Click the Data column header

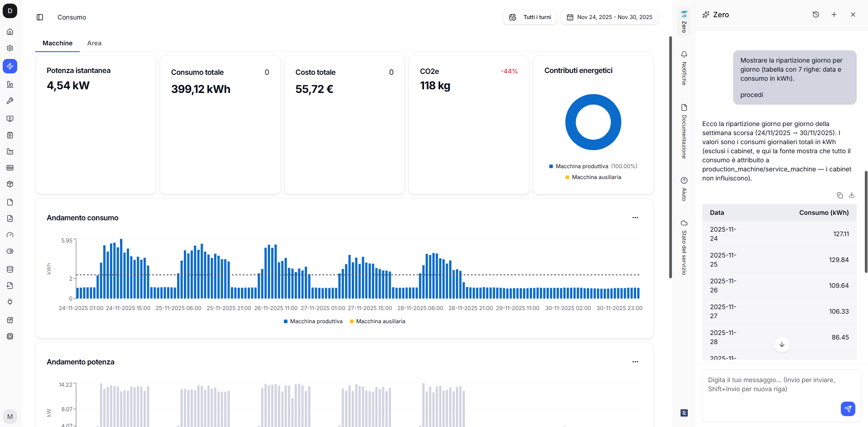(717, 213)
